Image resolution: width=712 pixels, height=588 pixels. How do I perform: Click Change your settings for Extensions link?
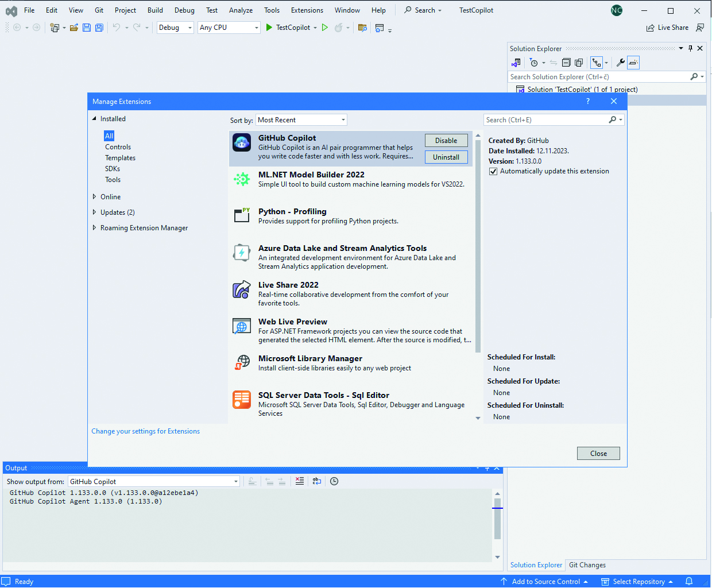point(146,431)
